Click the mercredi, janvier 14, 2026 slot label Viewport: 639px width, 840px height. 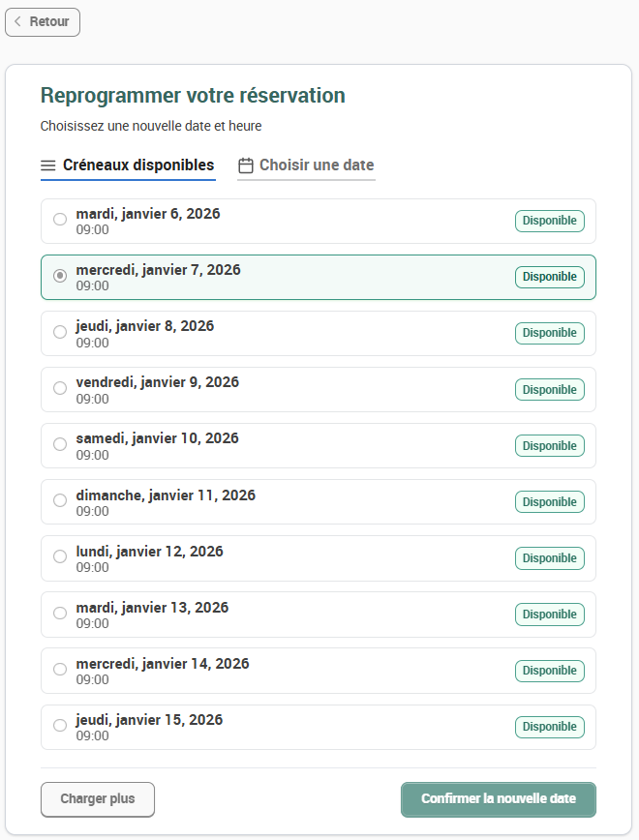pos(163,664)
